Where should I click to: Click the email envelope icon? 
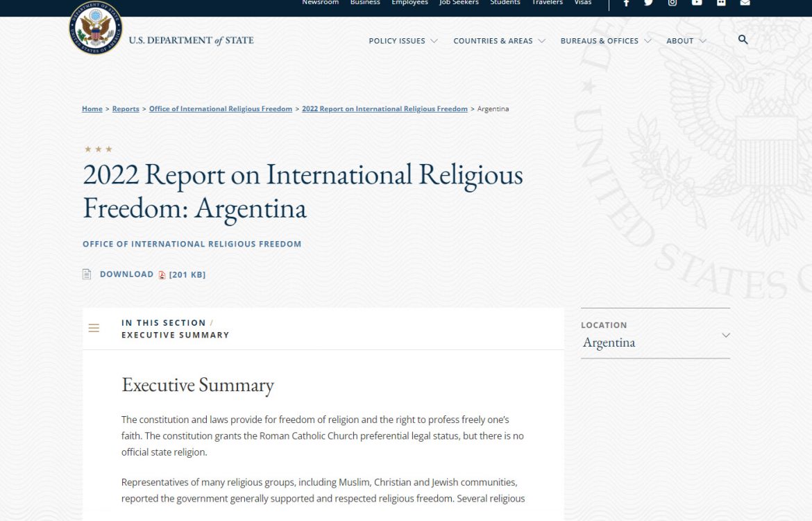(x=745, y=3)
